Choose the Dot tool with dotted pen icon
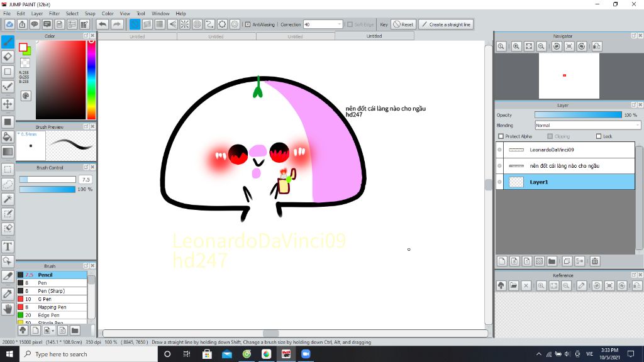 pyautogui.click(x=8, y=87)
